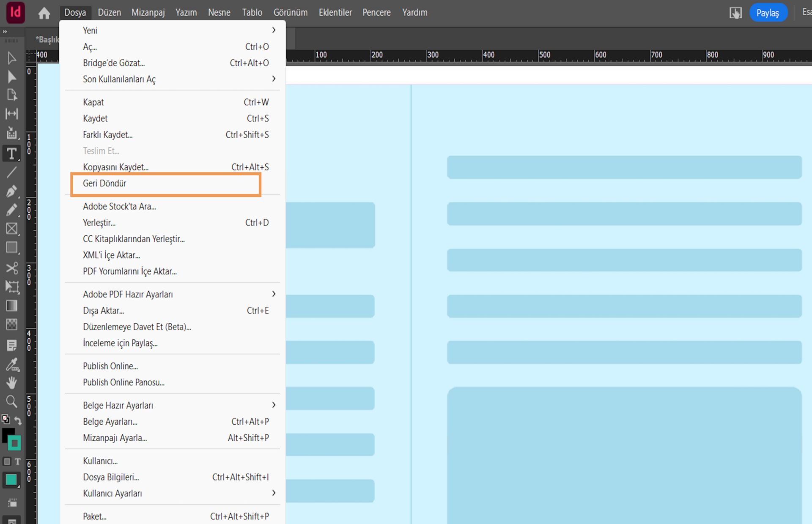Viewport: 812px width, 524px height.
Task: Choose the Hand tool
Action: point(11,383)
